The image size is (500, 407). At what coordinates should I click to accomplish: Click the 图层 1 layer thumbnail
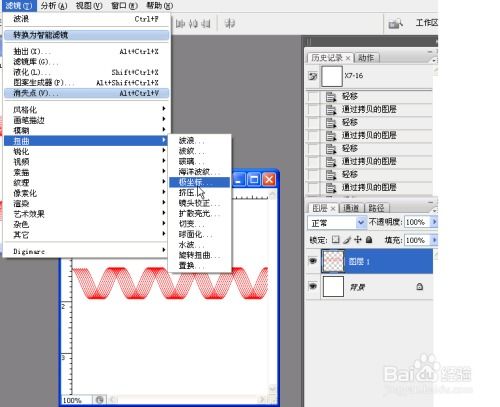pyautogui.click(x=333, y=261)
